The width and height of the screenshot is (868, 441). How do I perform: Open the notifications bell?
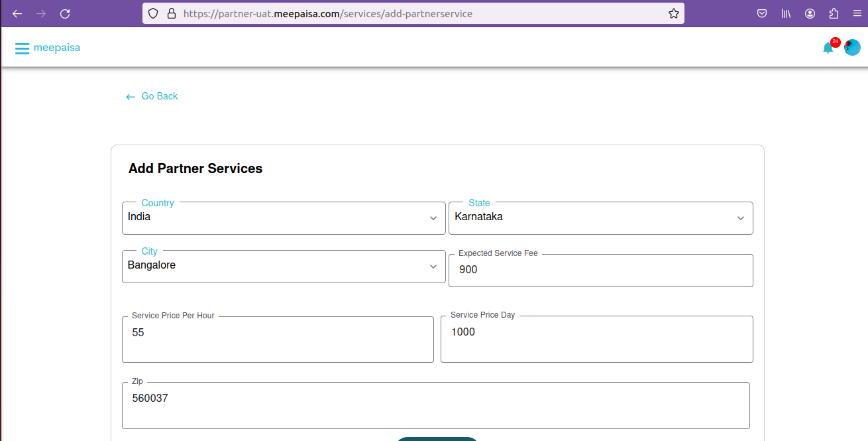(828, 48)
